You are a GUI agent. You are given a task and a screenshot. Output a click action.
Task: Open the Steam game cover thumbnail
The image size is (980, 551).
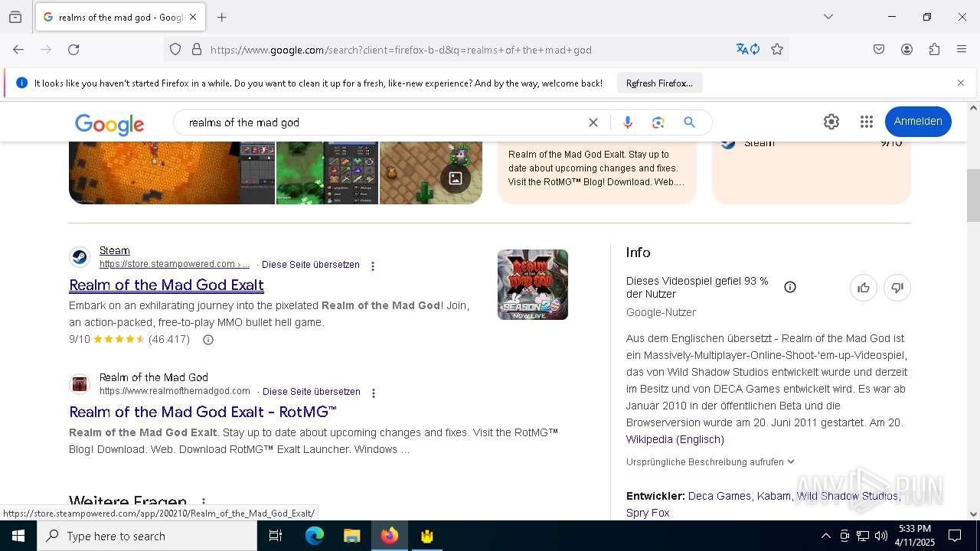point(533,285)
